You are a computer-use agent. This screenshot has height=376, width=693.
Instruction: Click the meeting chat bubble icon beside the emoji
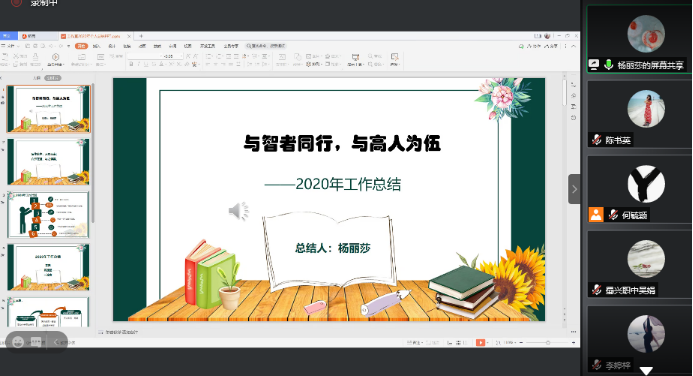36,342
